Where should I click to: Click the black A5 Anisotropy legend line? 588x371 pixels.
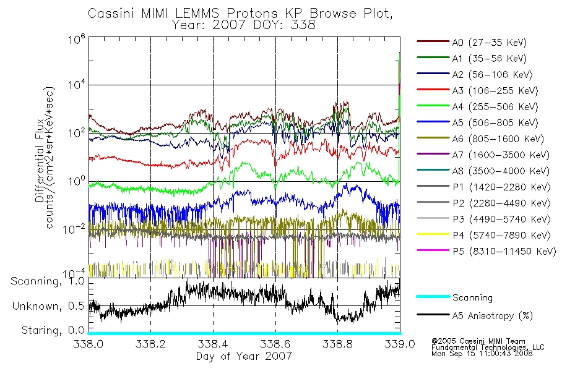(x=433, y=315)
